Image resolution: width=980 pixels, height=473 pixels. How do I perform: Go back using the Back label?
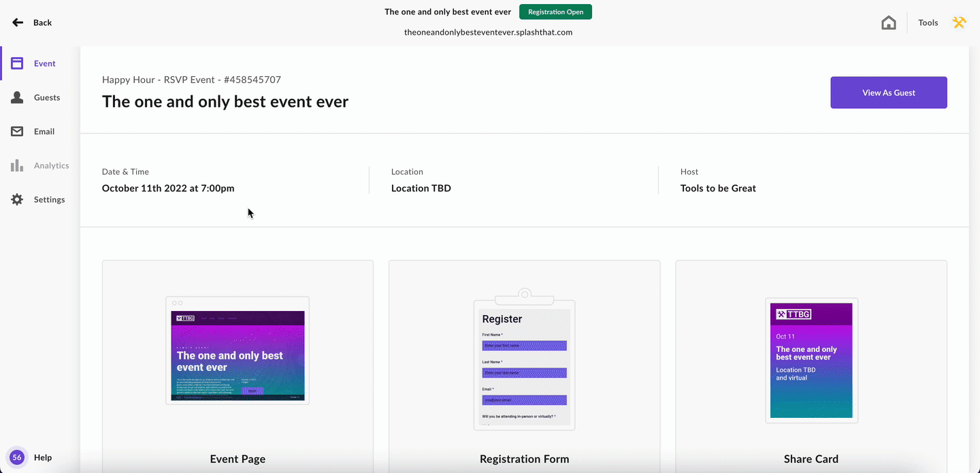[42, 22]
